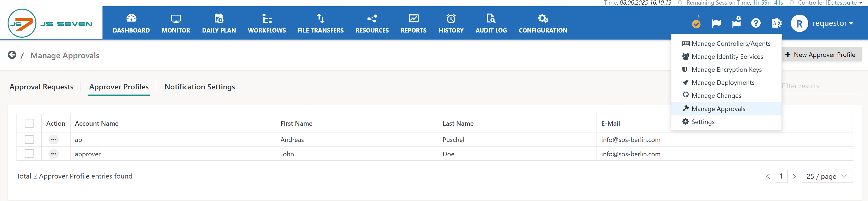The width and height of the screenshot is (868, 201).
Task: Choose Manage Encryption Keys menu item
Action: point(726,70)
